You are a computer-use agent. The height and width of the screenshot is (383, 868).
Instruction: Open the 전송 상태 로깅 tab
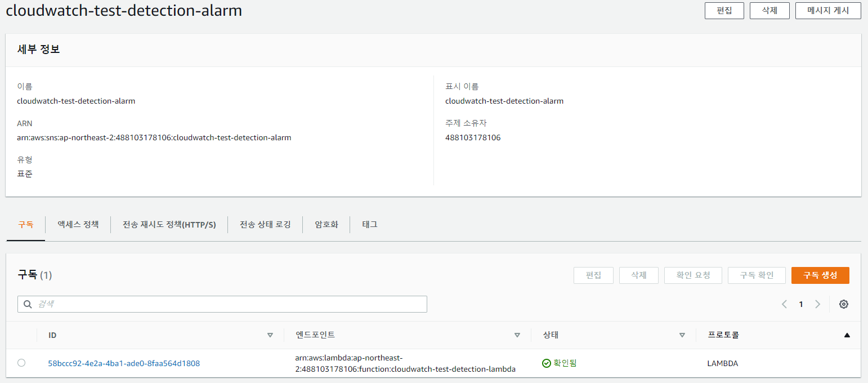pyautogui.click(x=265, y=224)
